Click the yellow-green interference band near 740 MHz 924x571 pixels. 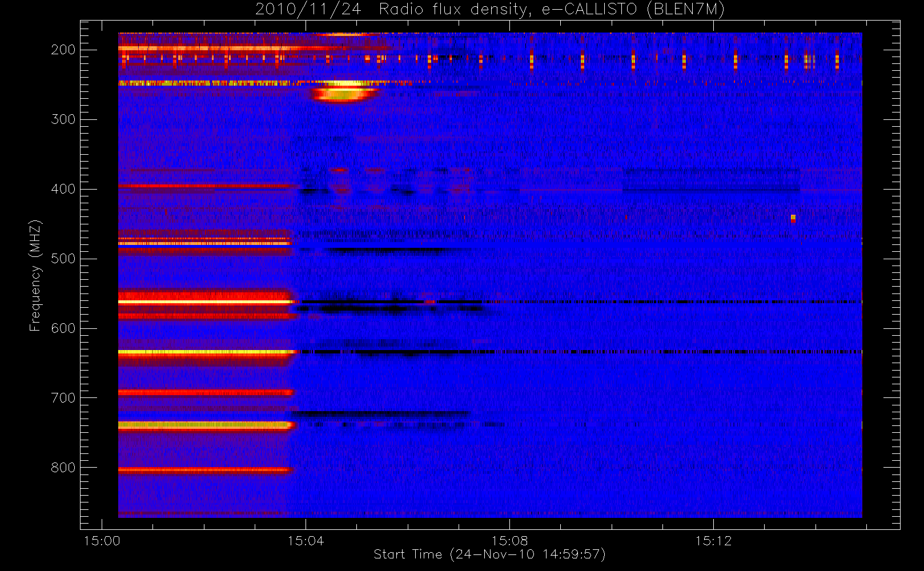click(207, 425)
